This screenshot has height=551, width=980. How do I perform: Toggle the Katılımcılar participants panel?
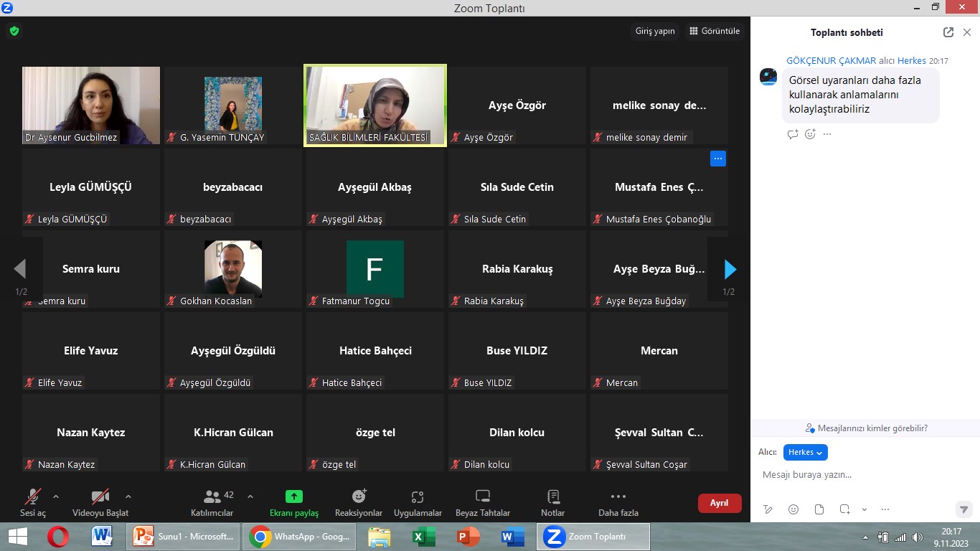tap(212, 496)
